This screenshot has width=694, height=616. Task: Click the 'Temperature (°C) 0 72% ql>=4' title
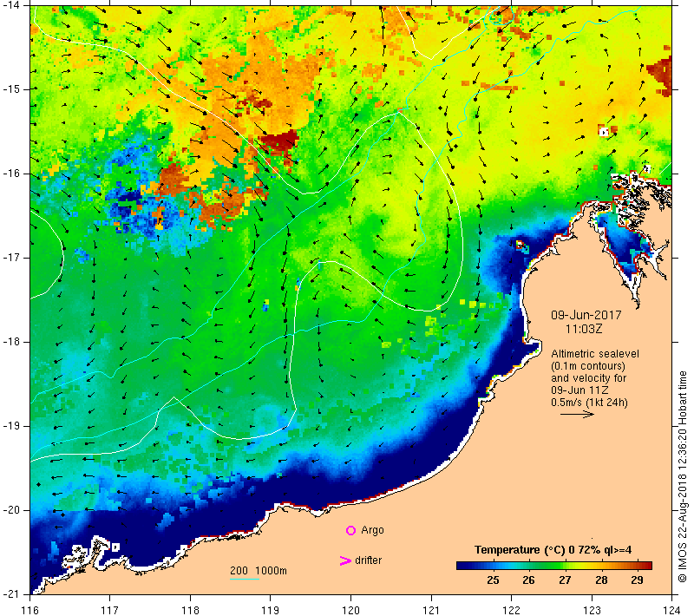point(553,550)
